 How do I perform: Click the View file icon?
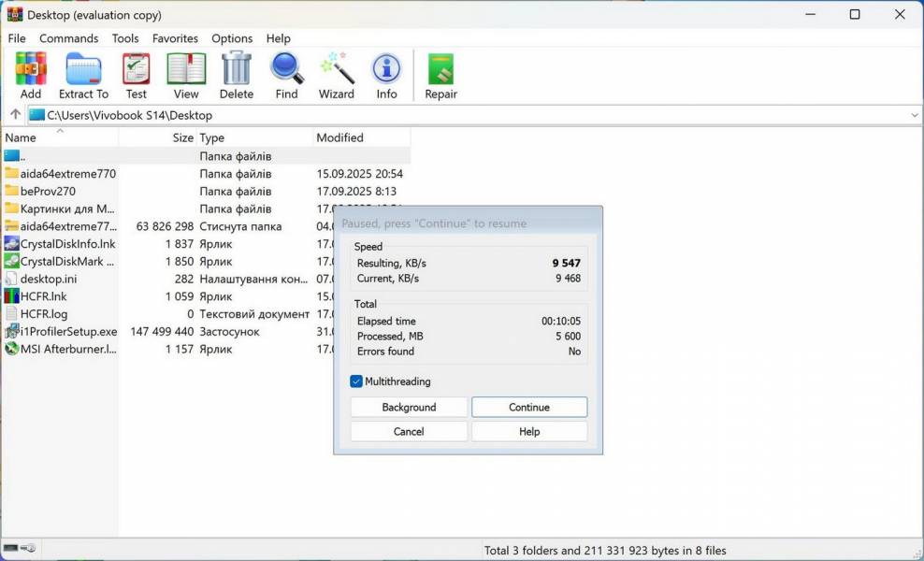coord(185,75)
